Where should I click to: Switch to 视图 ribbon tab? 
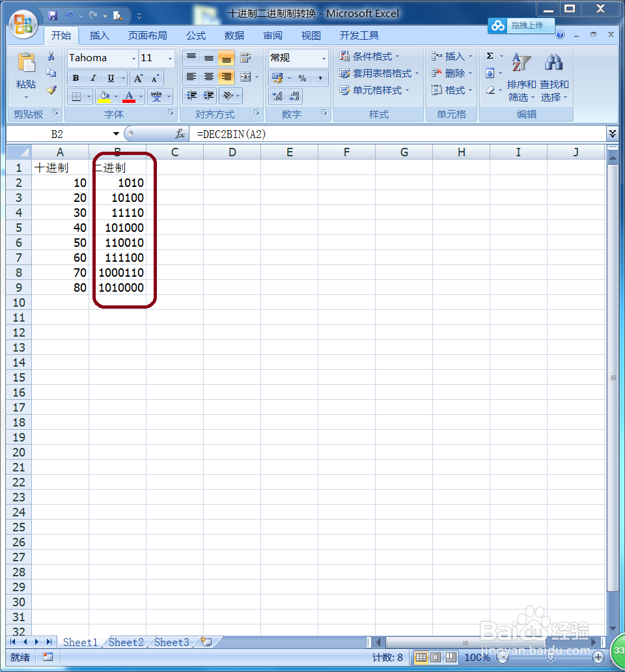[311, 36]
